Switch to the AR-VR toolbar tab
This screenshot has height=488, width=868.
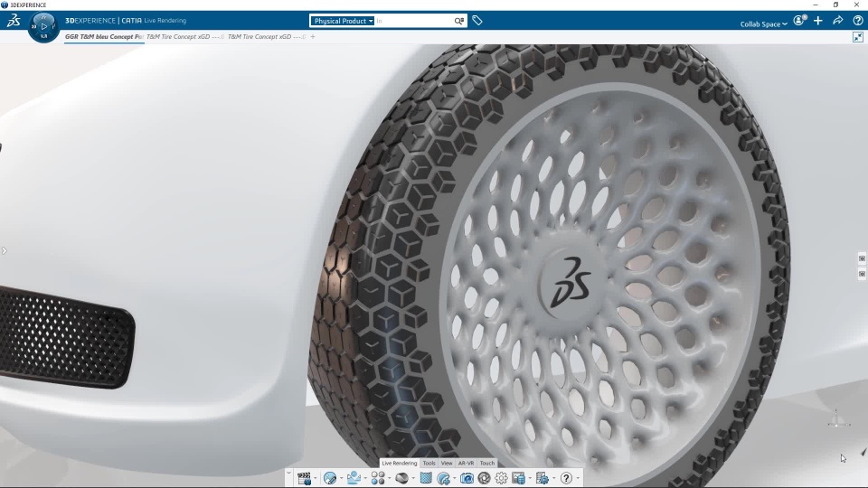(x=467, y=463)
